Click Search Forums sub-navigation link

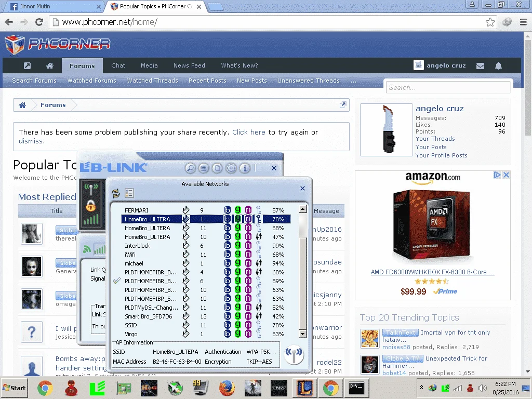[34, 81]
